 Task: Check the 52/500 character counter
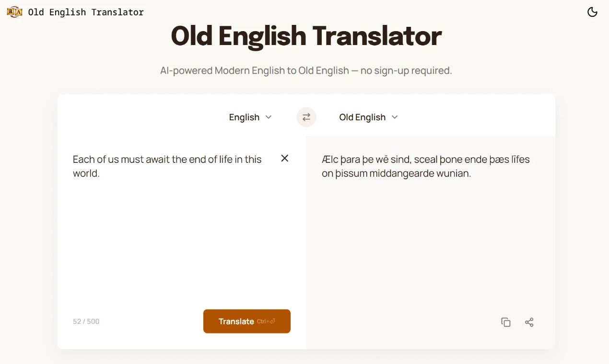point(86,321)
